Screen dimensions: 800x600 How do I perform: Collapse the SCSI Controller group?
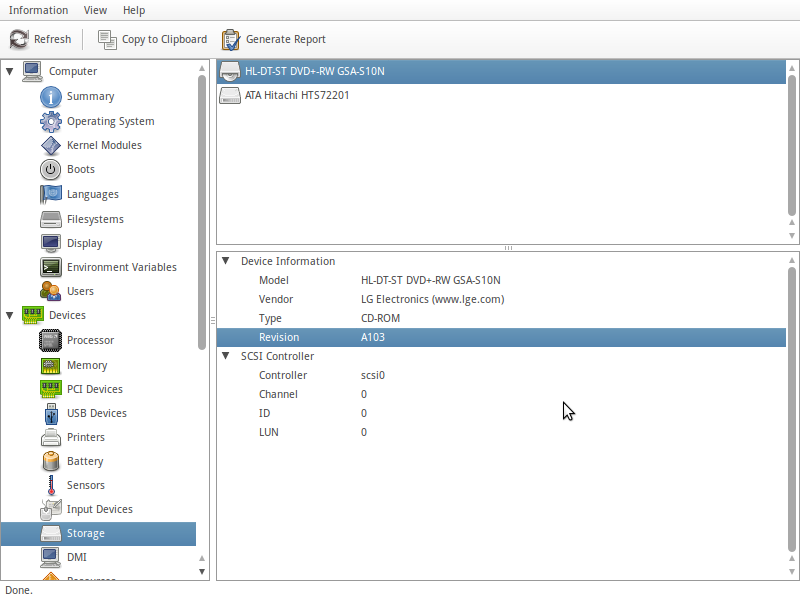[x=226, y=356]
